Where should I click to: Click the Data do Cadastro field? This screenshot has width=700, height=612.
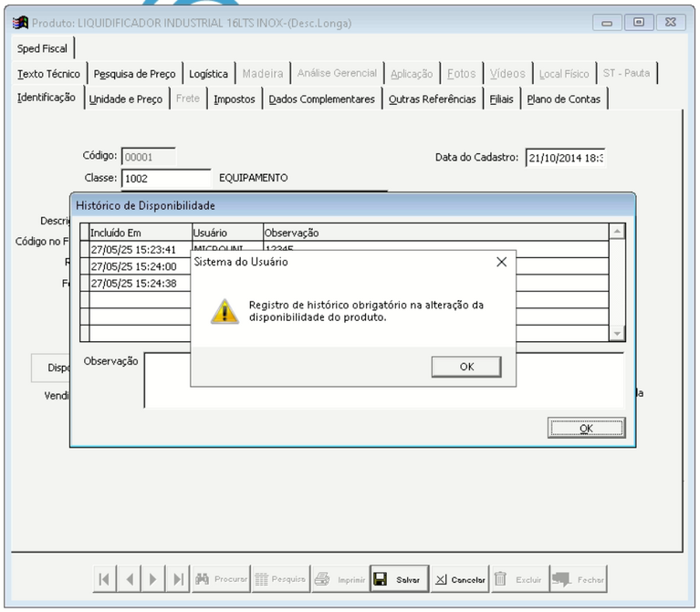pyautogui.click(x=566, y=157)
